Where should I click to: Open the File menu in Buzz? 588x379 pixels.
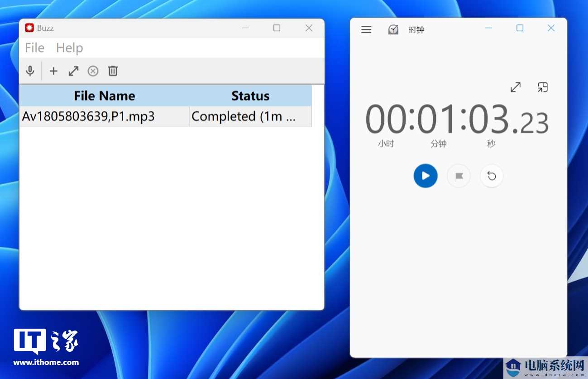click(34, 48)
